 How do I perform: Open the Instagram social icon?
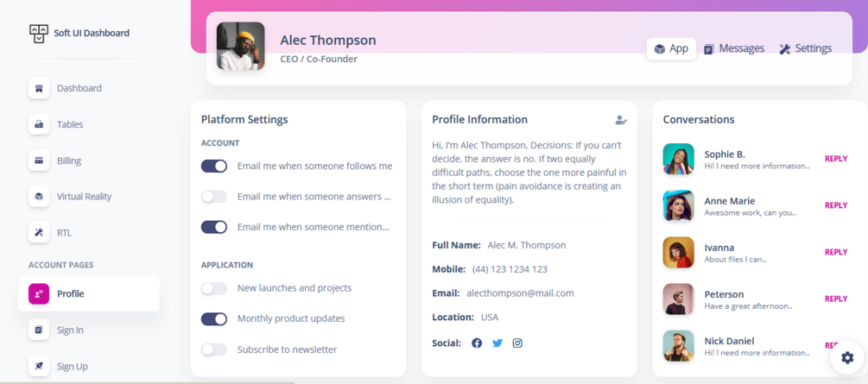[x=517, y=343]
